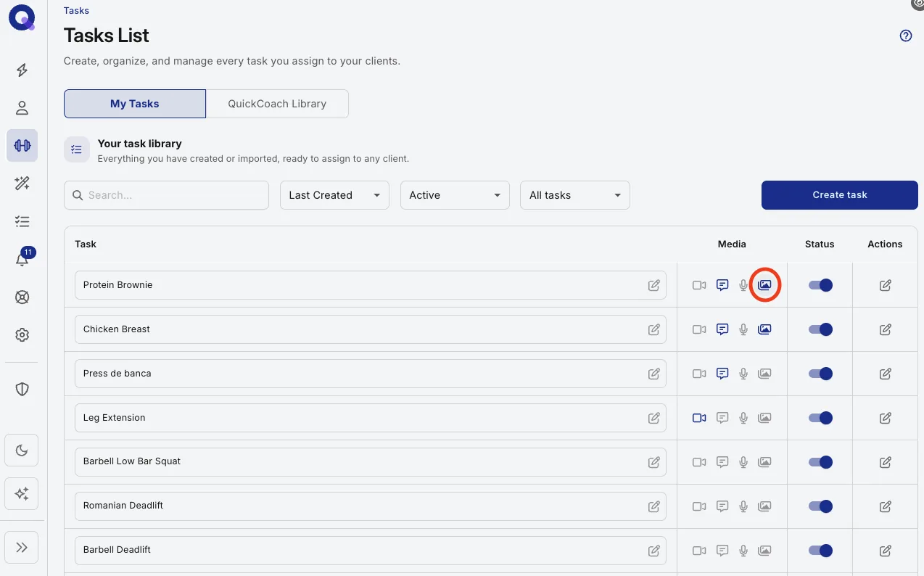Switch to dark mode moon button

(x=22, y=450)
